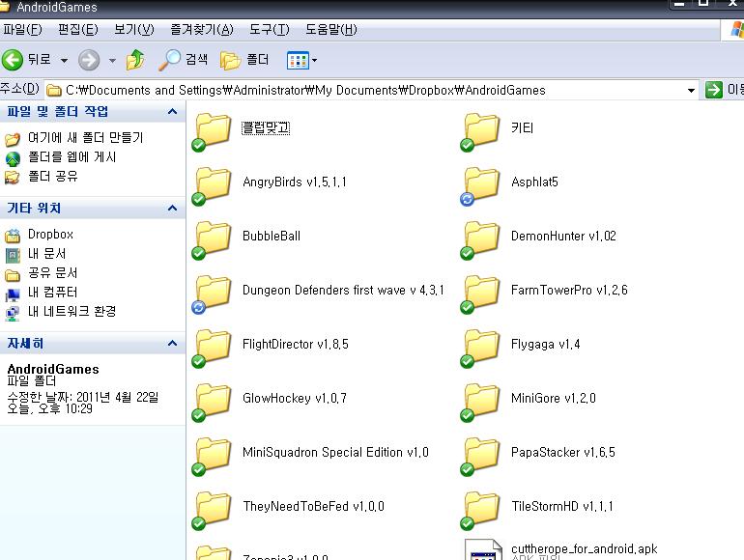Go up one folder level icon
This screenshot has height=560, width=744.
pyautogui.click(x=135, y=60)
